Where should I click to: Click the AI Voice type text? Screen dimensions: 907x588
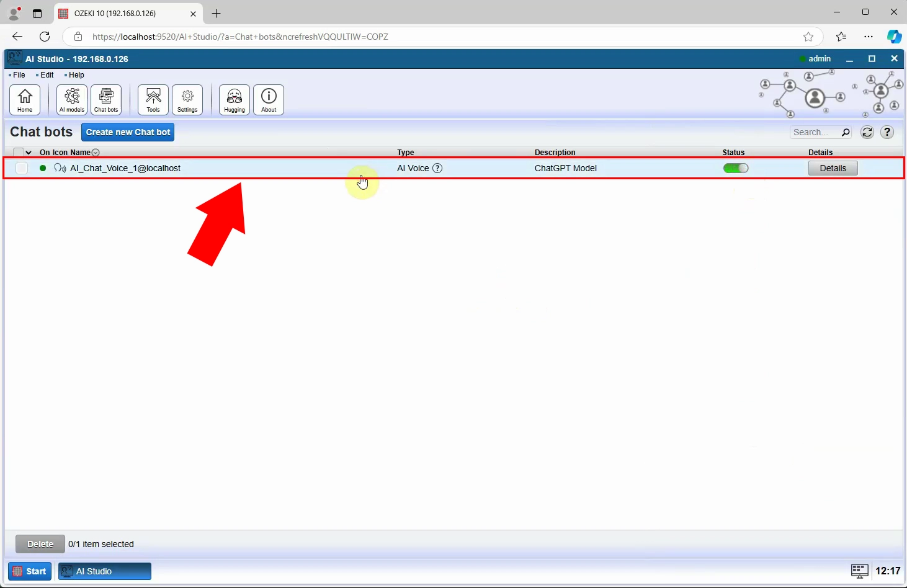pyautogui.click(x=413, y=168)
